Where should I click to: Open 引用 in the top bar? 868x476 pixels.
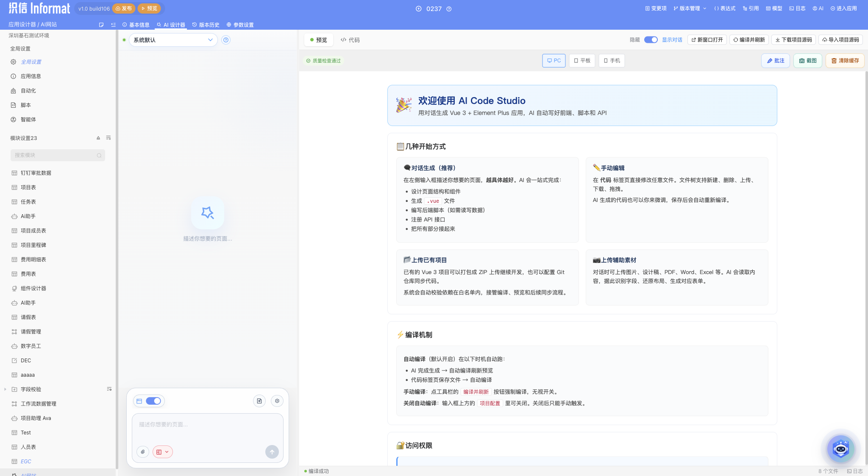(x=751, y=8)
